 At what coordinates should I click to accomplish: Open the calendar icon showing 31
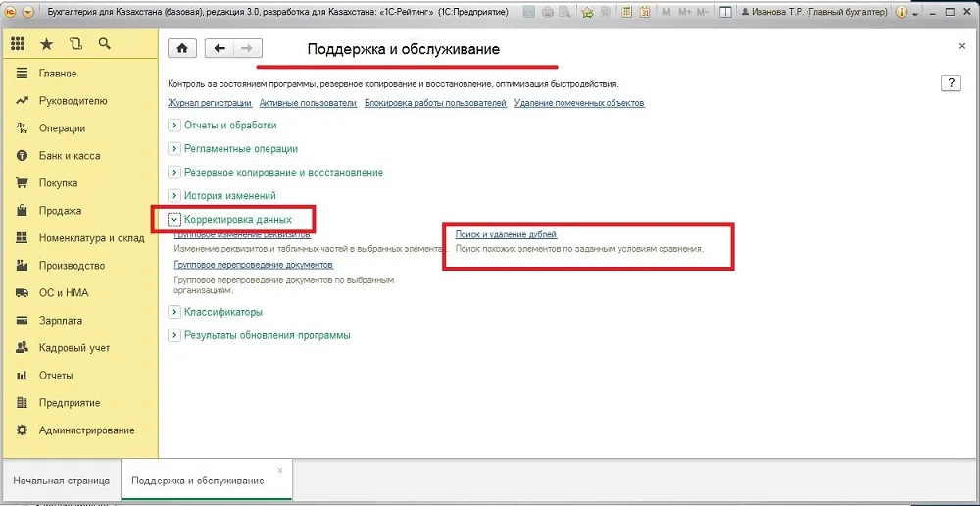(646, 12)
